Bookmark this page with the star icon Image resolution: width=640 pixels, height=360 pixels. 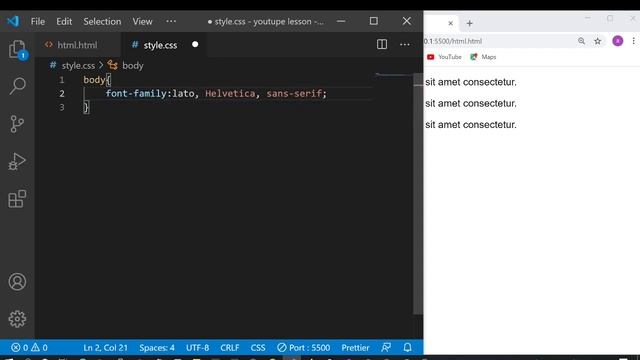coord(598,41)
